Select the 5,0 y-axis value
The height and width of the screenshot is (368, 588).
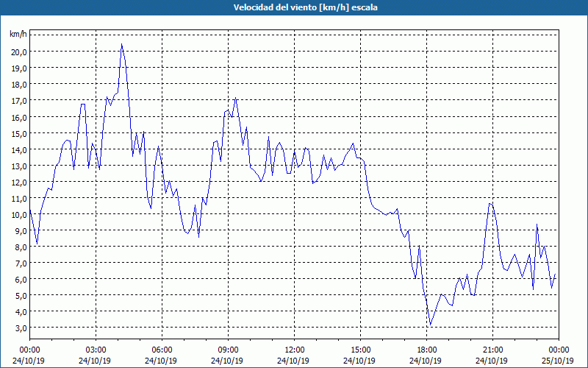point(21,296)
